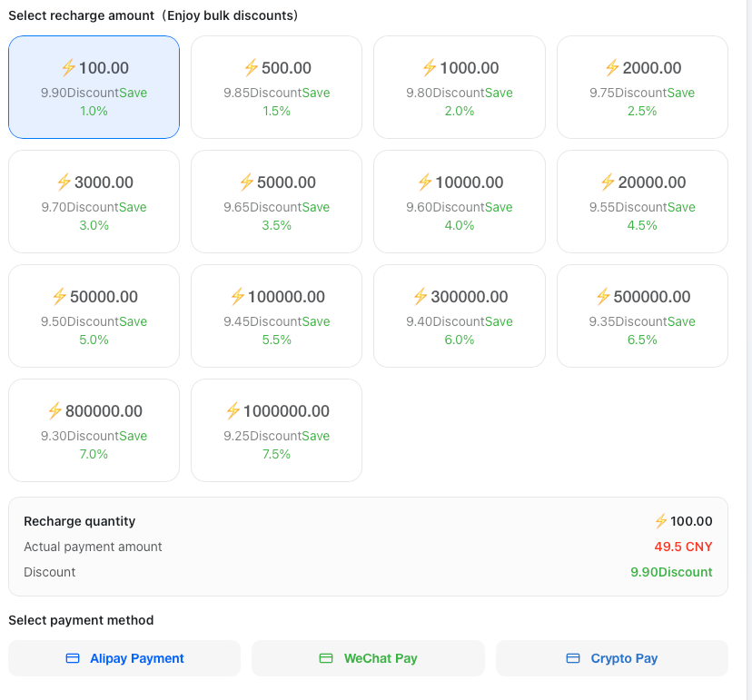Click the 49.5 CNY payment amount
The width and height of the screenshot is (752, 700).
pyautogui.click(x=683, y=547)
